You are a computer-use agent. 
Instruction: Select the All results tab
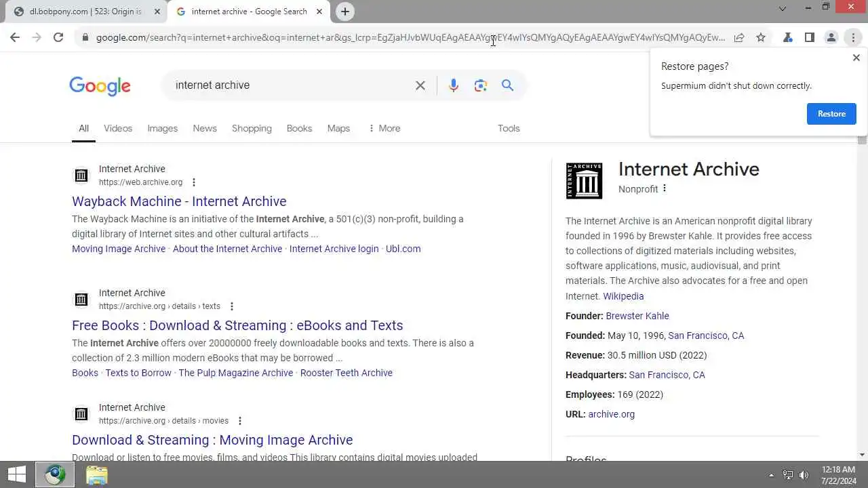83,128
